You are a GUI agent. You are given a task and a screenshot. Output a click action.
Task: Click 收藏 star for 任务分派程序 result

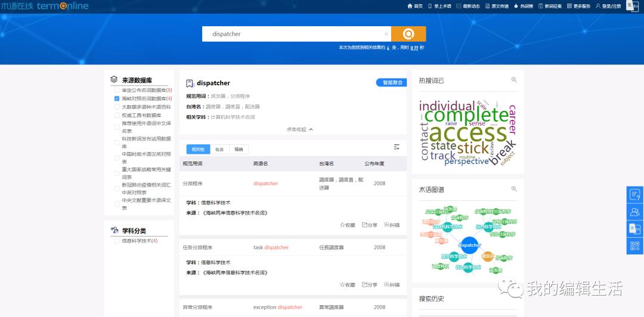[348, 285]
